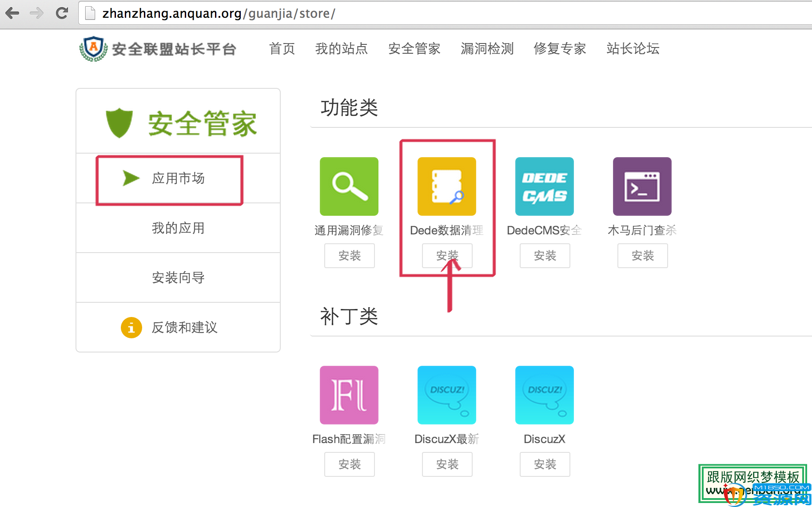Click the green arrow next to 应用市场
The image size is (812, 507).
tap(131, 178)
